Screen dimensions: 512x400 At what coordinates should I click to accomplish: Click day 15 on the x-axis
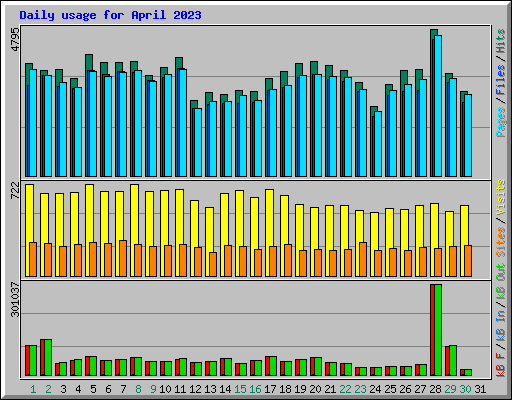(240, 389)
